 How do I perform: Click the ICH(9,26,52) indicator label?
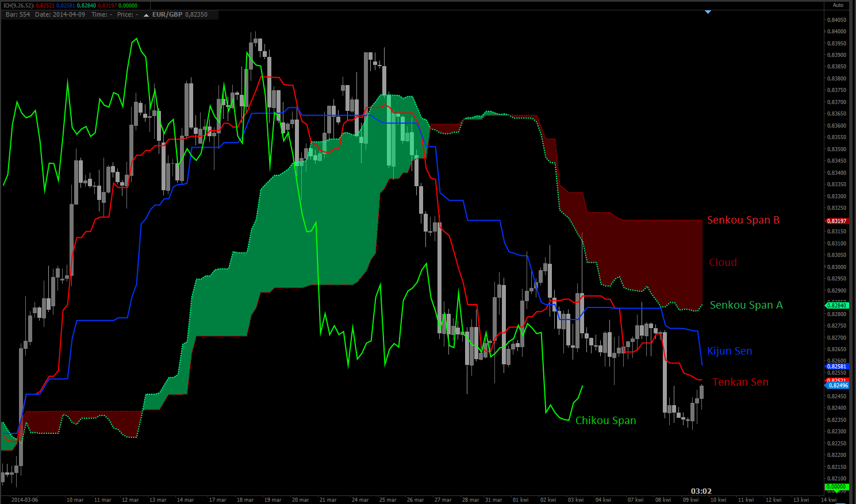click(18, 6)
